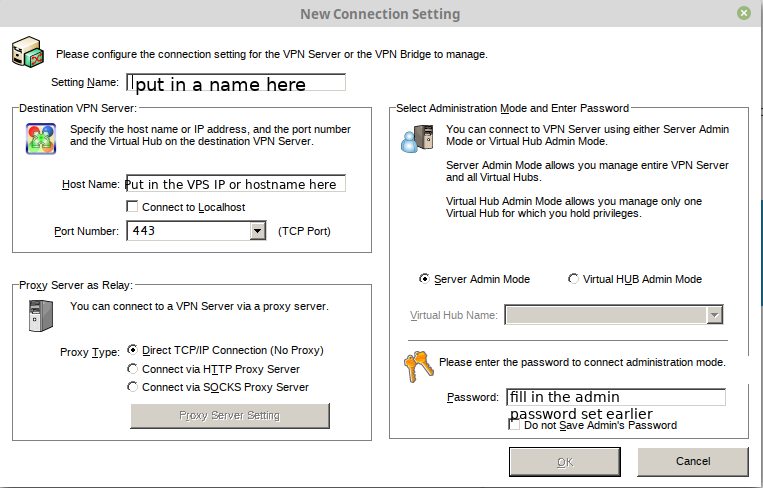Click the server manager icon beside the instructions

28,52
